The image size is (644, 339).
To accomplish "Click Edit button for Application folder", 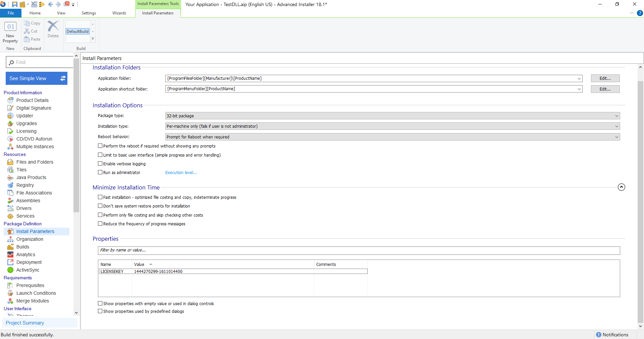I will click(605, 78).
